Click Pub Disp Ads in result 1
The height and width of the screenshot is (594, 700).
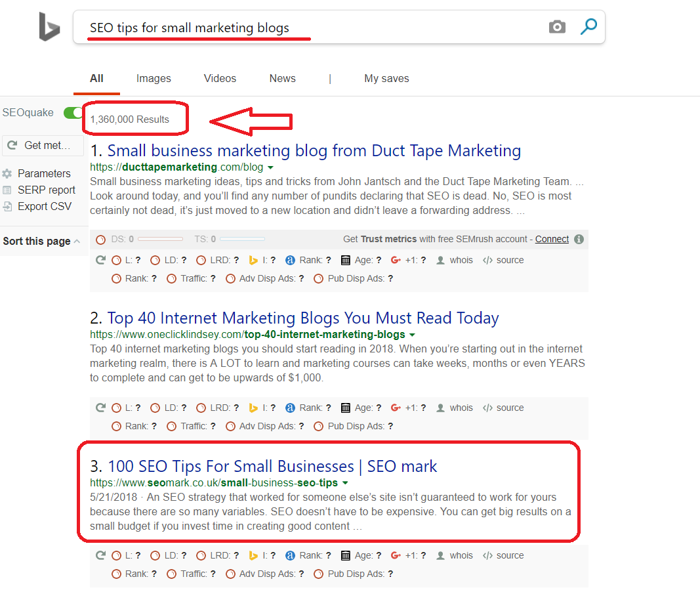pos(354,279)
